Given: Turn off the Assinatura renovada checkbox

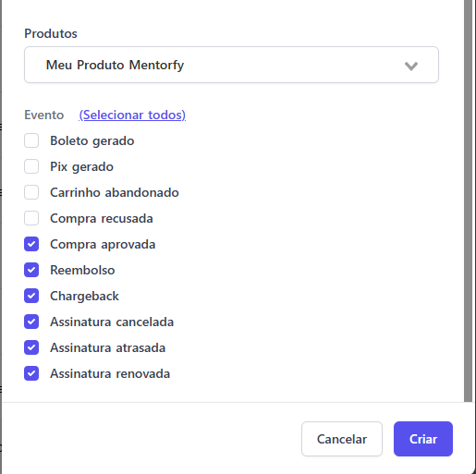Looking at the screenshot, I should click(31, 373).
